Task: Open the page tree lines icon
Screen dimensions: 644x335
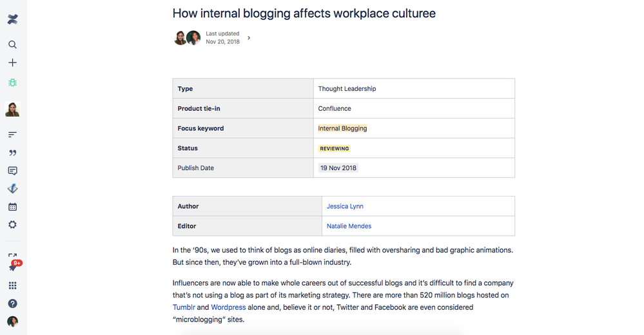Action: tap(12, 135)
